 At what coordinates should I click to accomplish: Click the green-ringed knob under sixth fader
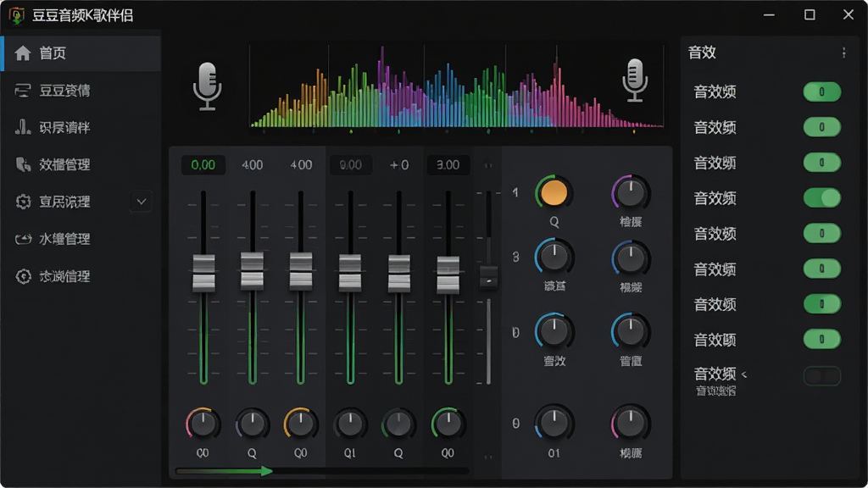pos(448,424)
